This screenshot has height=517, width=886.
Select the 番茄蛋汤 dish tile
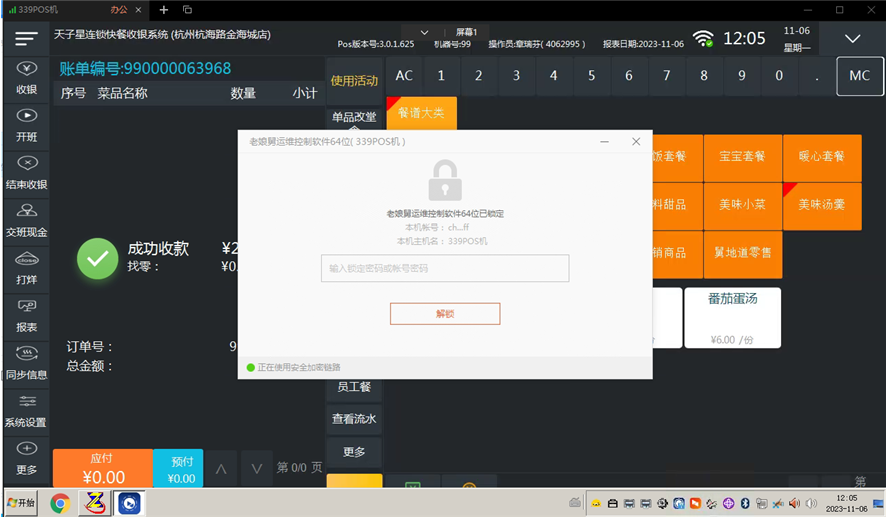(732, 318)
